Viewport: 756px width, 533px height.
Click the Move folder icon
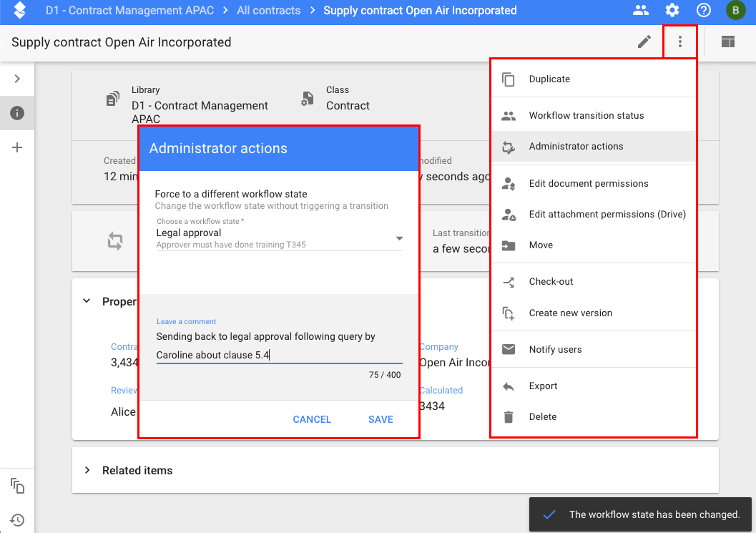[x=509, y=245]
